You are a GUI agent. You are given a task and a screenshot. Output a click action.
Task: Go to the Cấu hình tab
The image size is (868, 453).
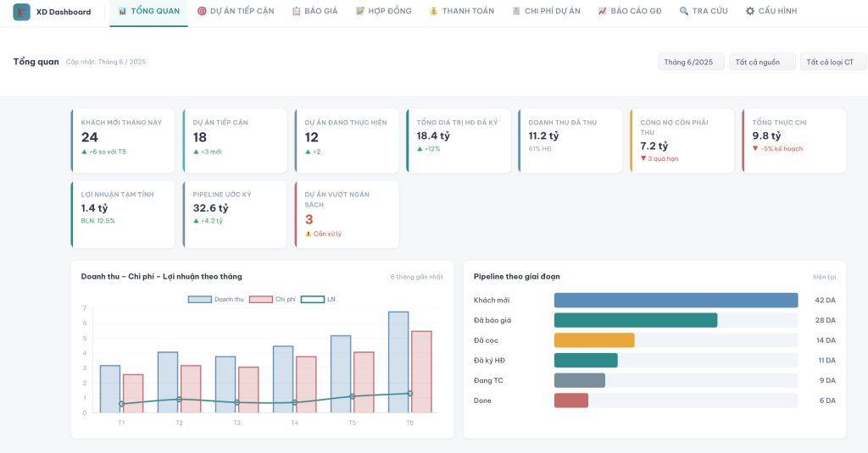tap(771, 13)
